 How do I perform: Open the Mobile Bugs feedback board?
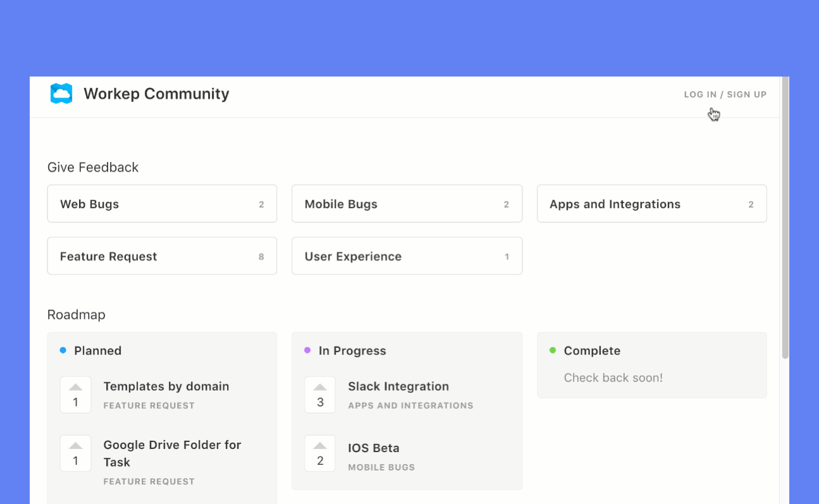click(x=407, y=204)
